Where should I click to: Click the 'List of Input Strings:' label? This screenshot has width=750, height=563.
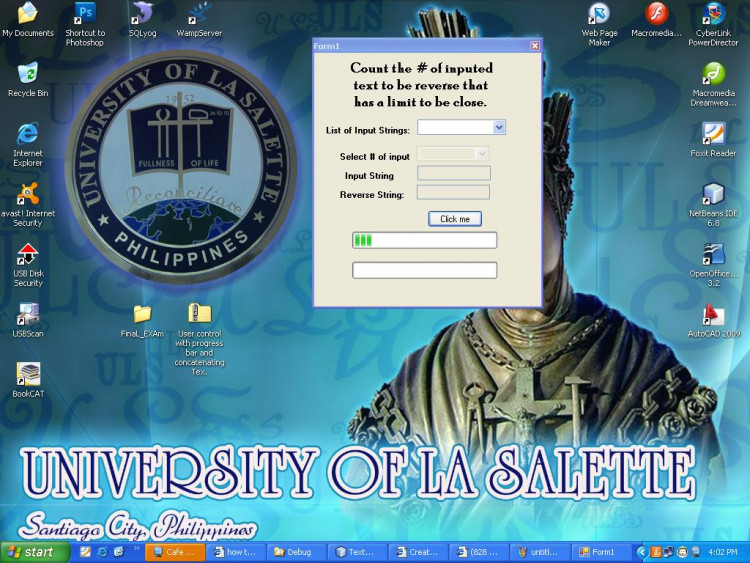point(368,130)
